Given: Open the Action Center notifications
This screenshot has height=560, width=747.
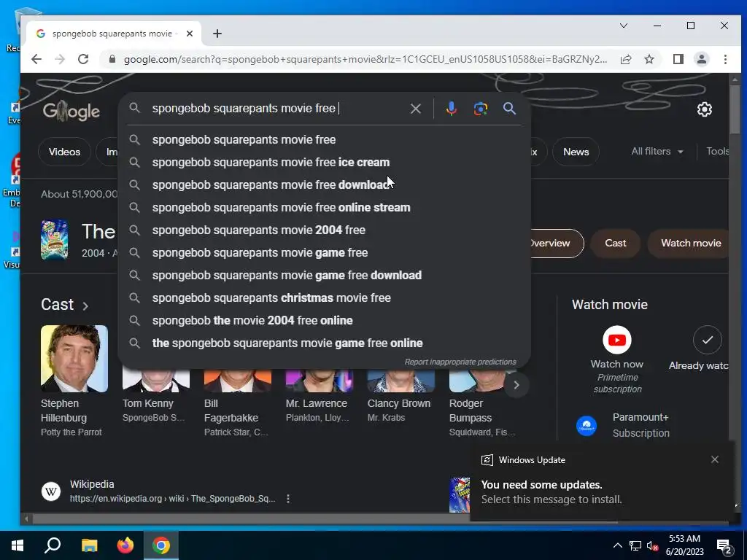Looking at the screenshot, I should [x=724, y=546].
